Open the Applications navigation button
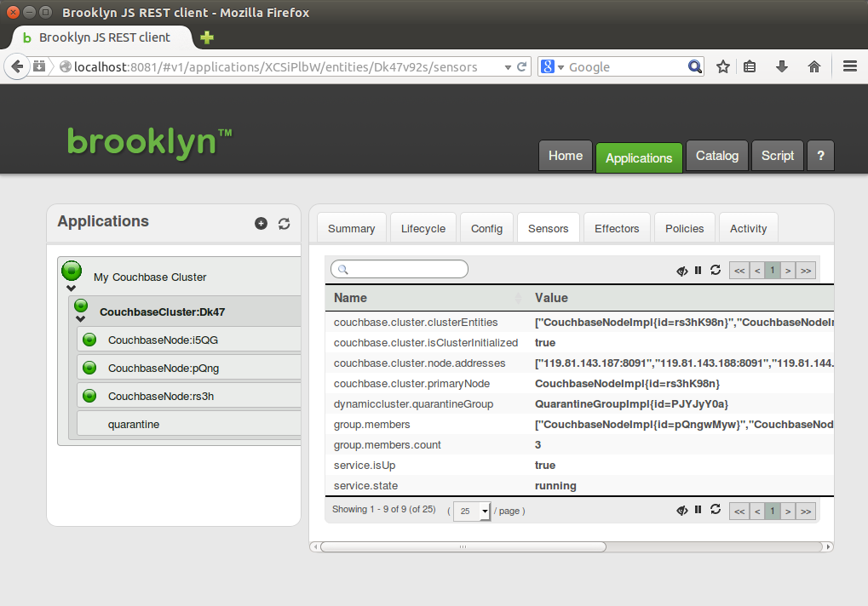Viewport: 868px width, 606px height. 639,157
